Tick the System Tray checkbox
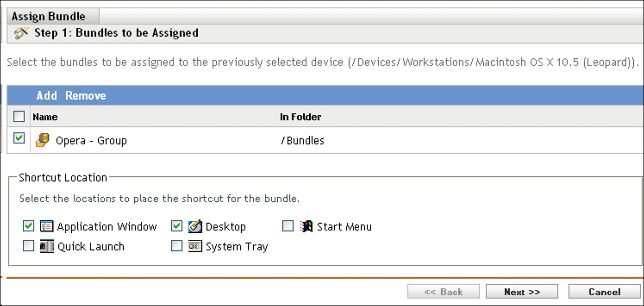 click(177, 247)
